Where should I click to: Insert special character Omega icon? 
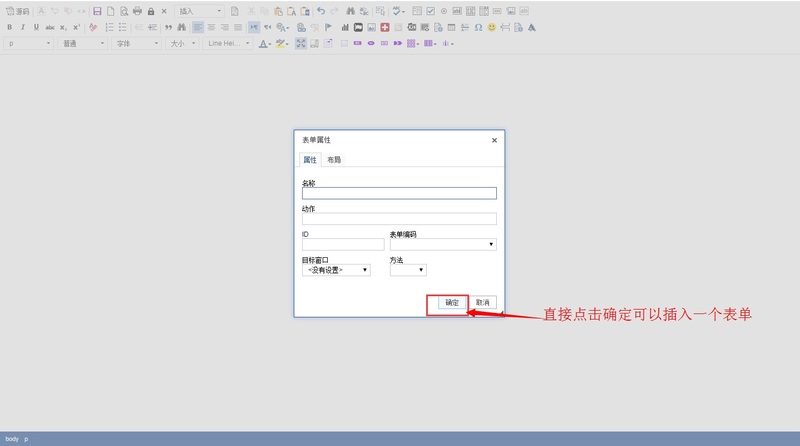(x=478, y=27)
